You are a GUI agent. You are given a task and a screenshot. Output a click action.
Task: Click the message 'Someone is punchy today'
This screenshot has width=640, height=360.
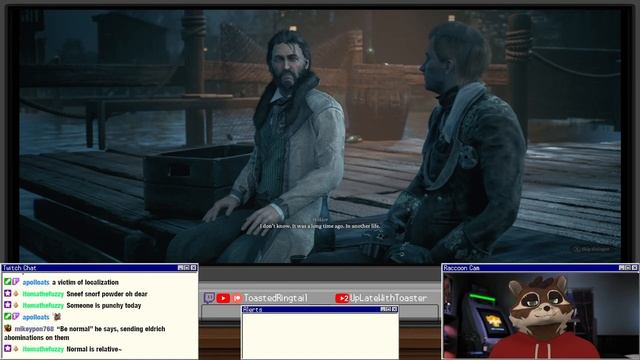(x=104, y=305)
